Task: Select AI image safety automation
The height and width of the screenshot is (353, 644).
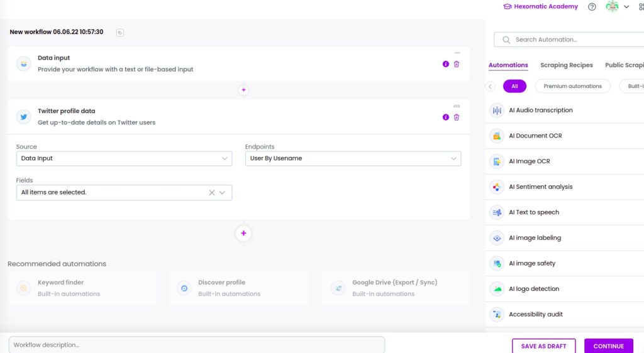Action: (565, 263)
